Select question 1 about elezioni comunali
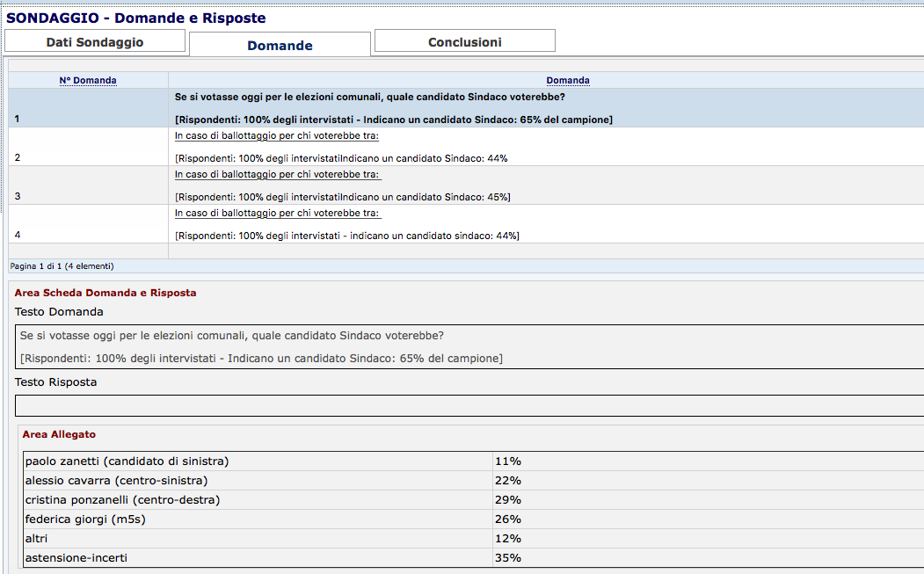Viewport: 924px width, 574px height. (369, 97)
